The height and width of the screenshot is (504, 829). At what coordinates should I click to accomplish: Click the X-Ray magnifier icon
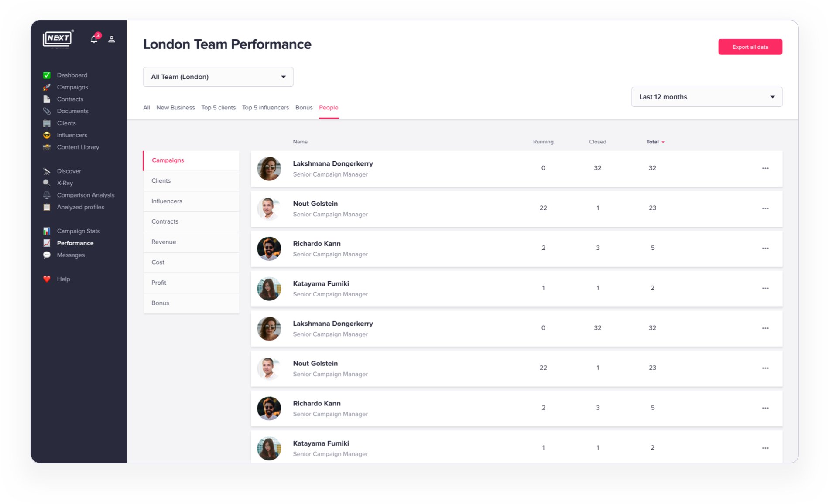[47, 183]
